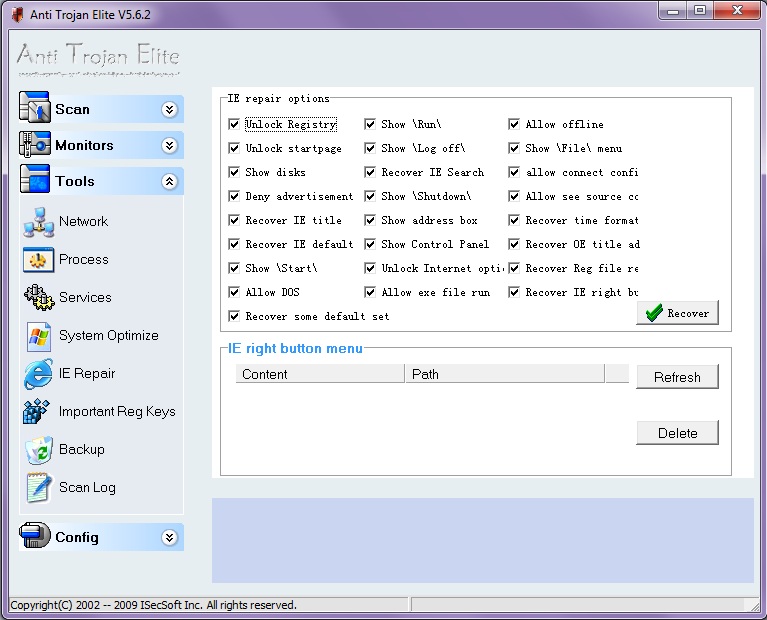The image size is (767, 620).
Task: Click the Scan section icon
Action: [x=34, y=107]
